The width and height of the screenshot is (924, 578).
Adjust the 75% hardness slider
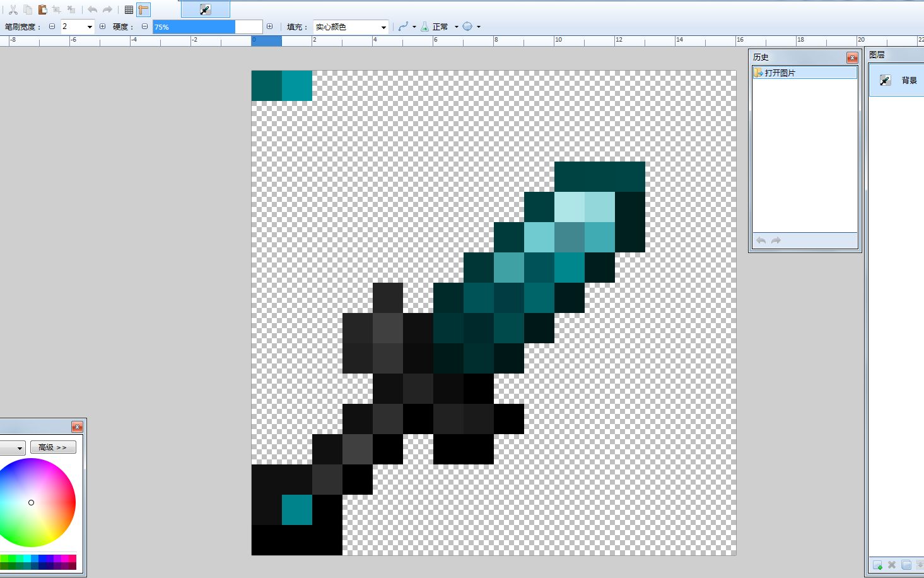pyautogui.click(x=208, y=27)
